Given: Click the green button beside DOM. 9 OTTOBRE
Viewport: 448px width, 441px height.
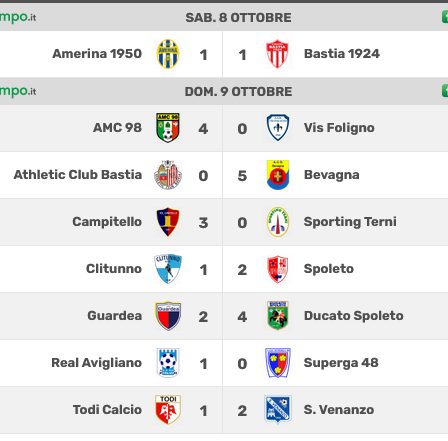Looking at the screenshot, I should click(445, 91).
